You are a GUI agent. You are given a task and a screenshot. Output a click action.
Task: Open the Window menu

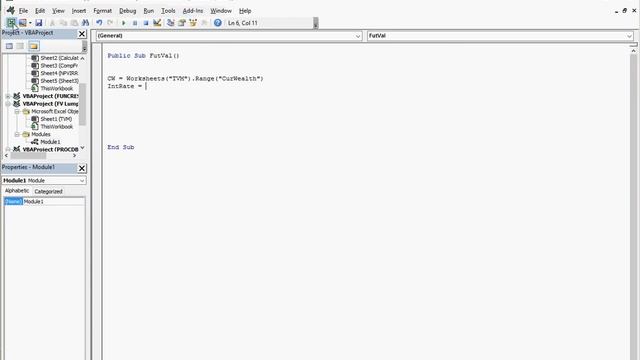[221, 11]
